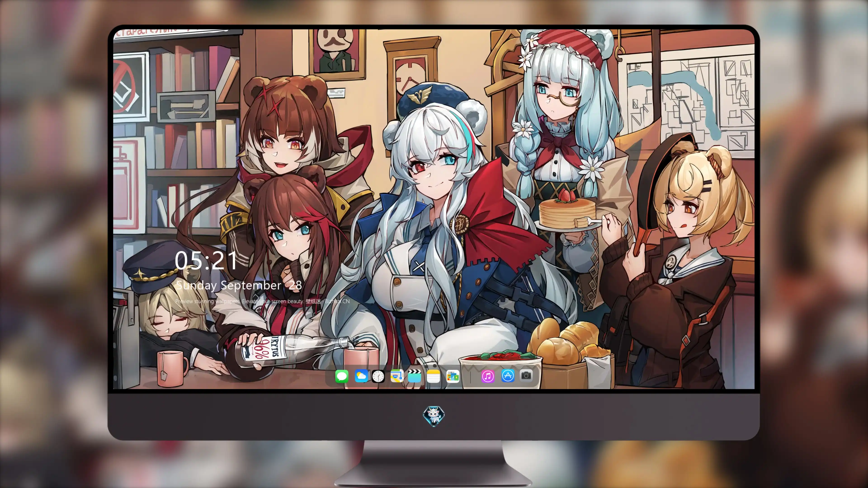This screenshot has height=488, width=868.
Task: Launch the clapperboard Videos app in the dock
Action: (415, 376)
